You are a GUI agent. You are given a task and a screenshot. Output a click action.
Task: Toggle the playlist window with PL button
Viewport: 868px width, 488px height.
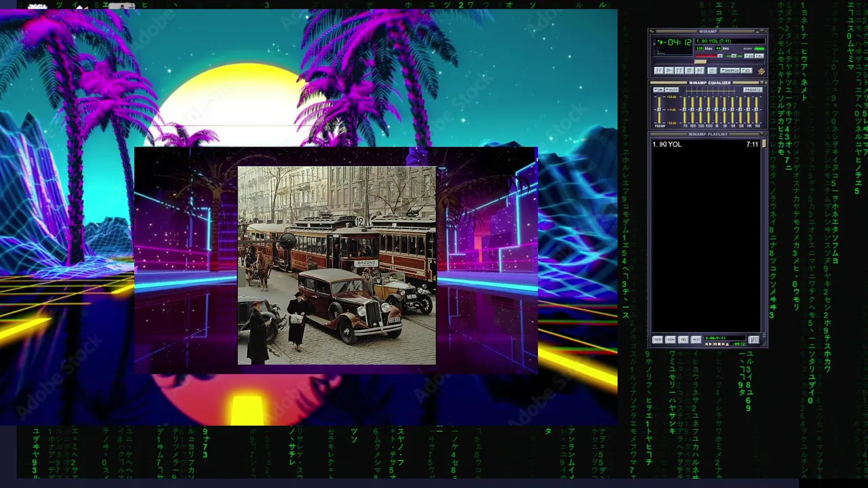pyautogui.click(x=759, y=56)
